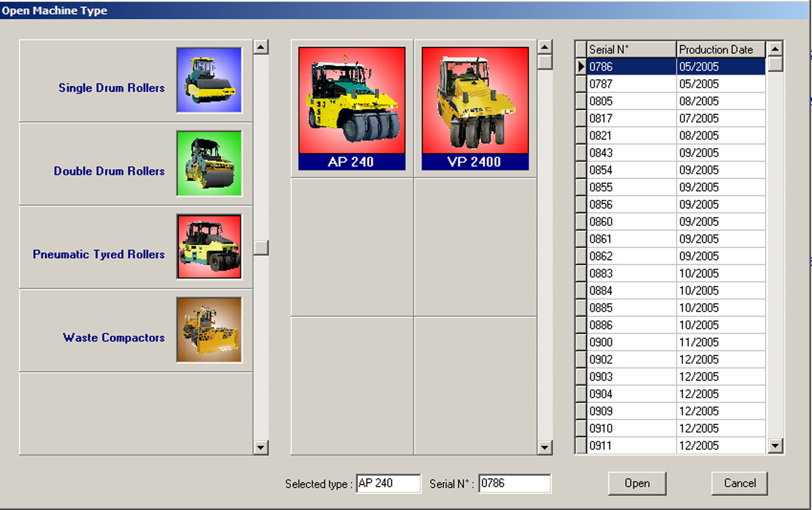Click the row selector beside serial 0843
The height and width of the screenshot is (510, 812).
click(580, 153)
